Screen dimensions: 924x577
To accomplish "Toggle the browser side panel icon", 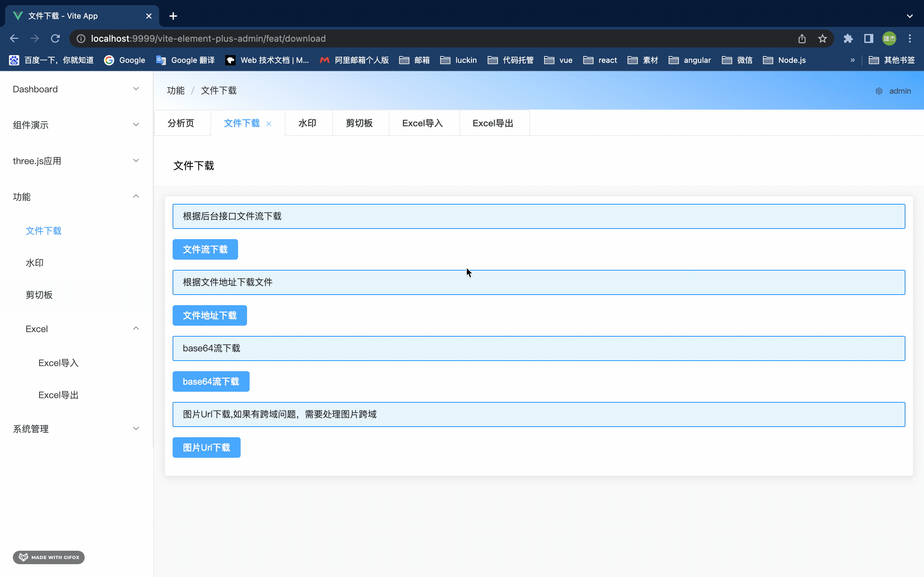I will pyautogui.click(x=868, y=38).
